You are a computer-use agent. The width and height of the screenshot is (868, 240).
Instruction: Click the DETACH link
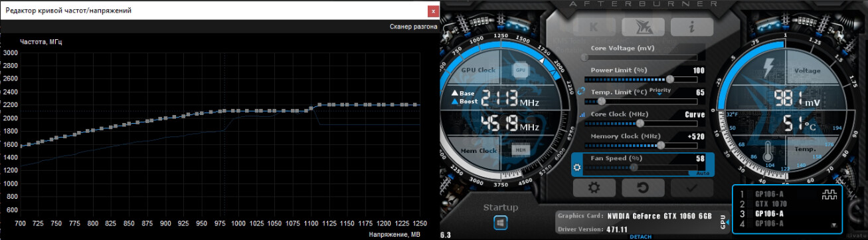[x=641, y=237]
